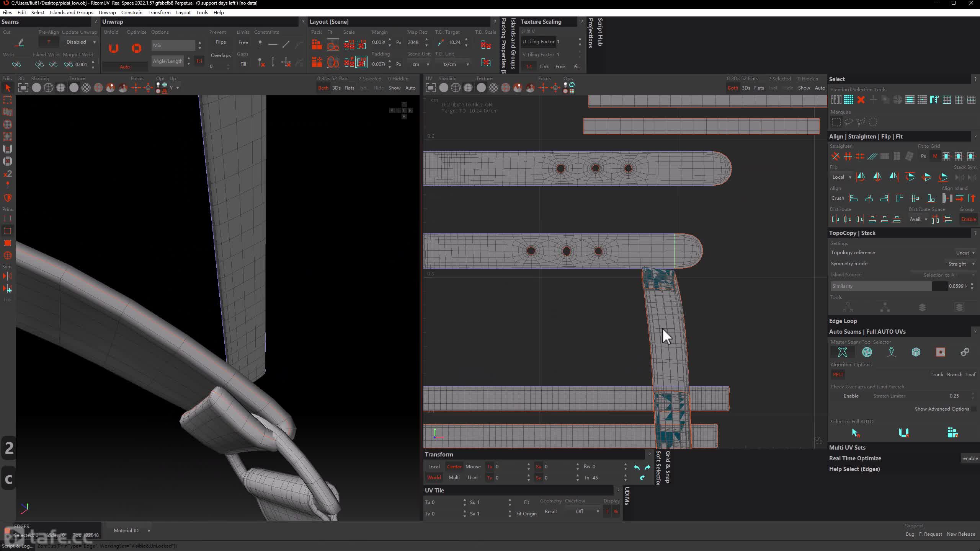Click the Show button in 3D viewport header
The width and height of the screenshot is (980, 551).
[394, 88]
